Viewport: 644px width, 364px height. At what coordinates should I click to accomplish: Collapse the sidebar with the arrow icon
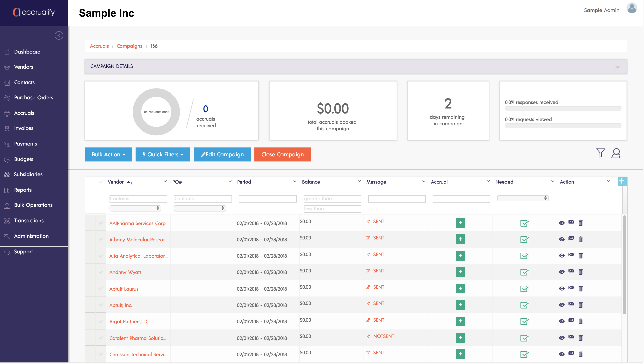pos(59,36)
